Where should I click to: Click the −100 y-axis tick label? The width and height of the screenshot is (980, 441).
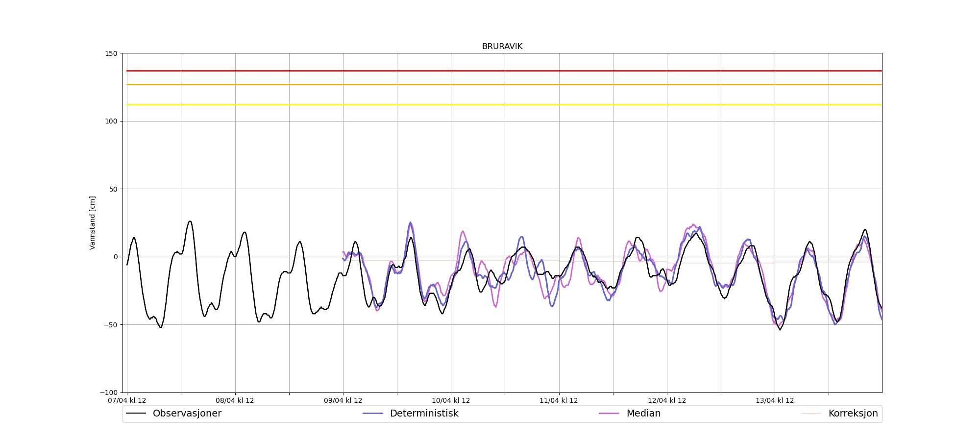(109, 392)
